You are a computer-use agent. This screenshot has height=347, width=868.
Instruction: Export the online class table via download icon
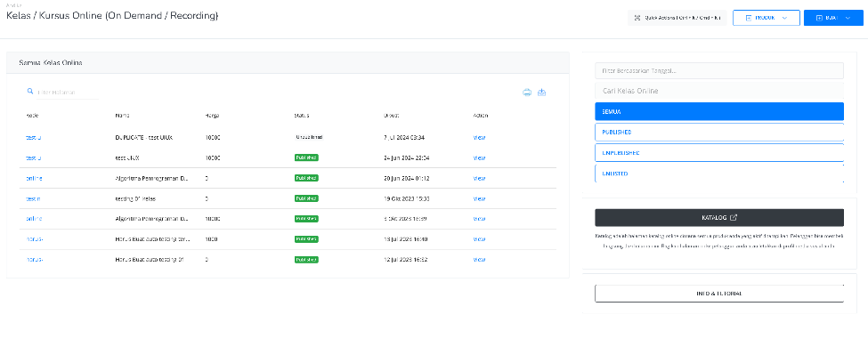542,93
